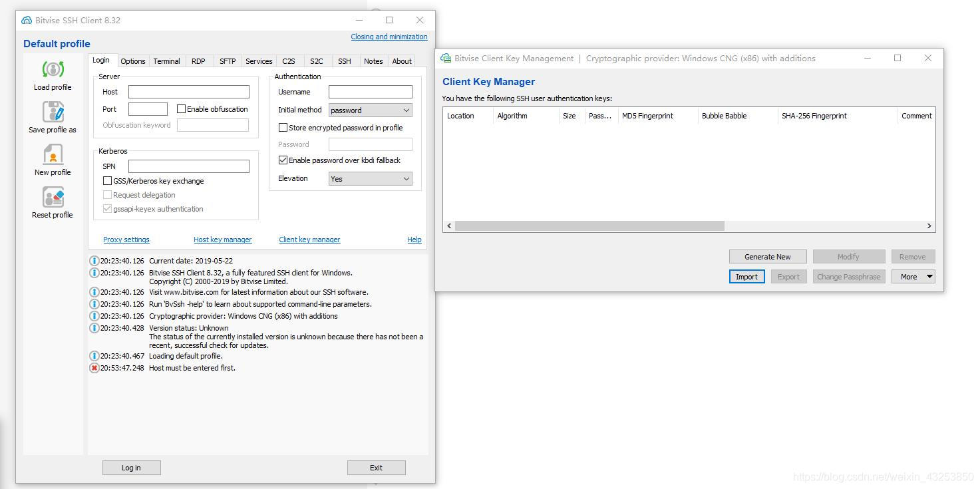Click the Exit button

click(x=376, y=468)
